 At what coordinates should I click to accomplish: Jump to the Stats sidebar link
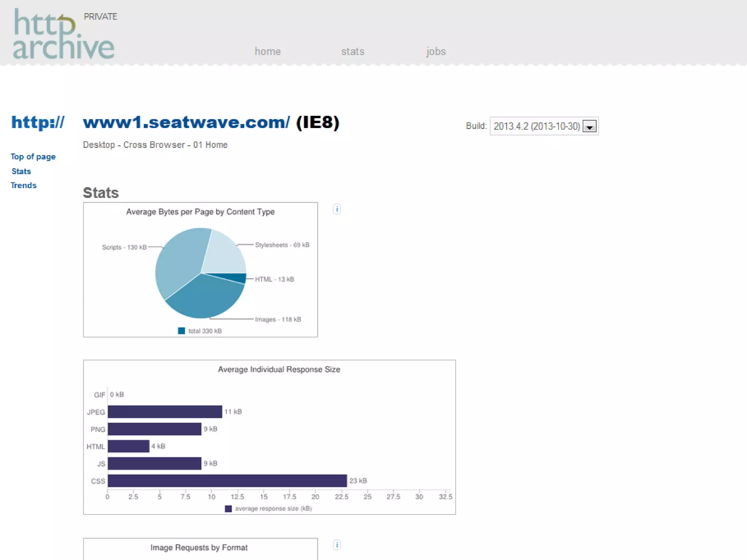[21, 171]
